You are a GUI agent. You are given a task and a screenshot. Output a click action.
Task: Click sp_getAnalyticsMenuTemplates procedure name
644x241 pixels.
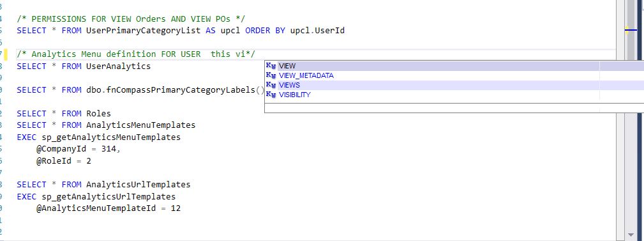click(x=111, y=137)
